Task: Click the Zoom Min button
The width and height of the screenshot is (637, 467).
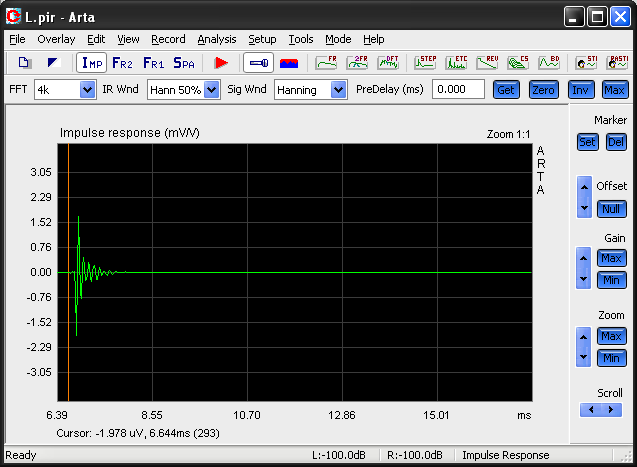Action: click(x=611, y=358)
